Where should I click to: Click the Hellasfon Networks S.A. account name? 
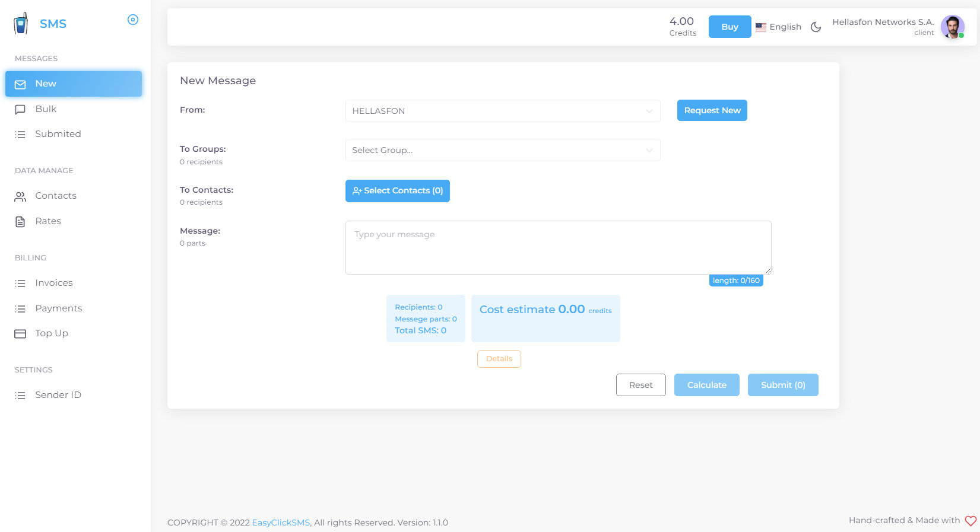[x=883, y=22]
